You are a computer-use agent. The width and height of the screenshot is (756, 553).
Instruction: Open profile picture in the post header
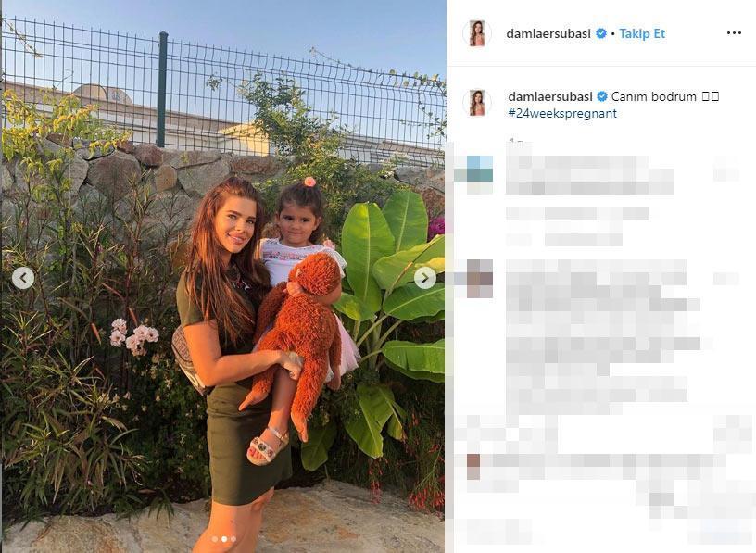[476, 33]
